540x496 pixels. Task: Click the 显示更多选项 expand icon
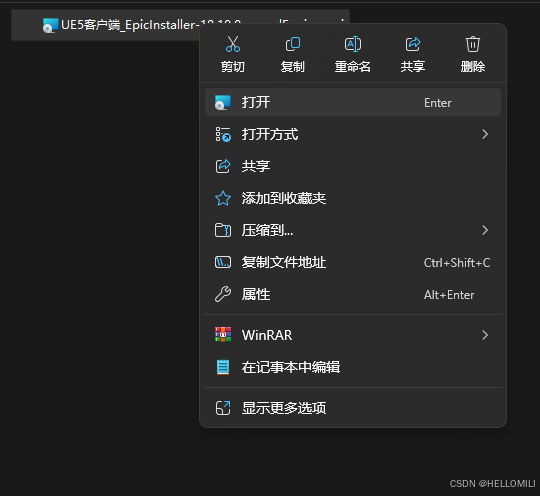[x=223, y=408]
